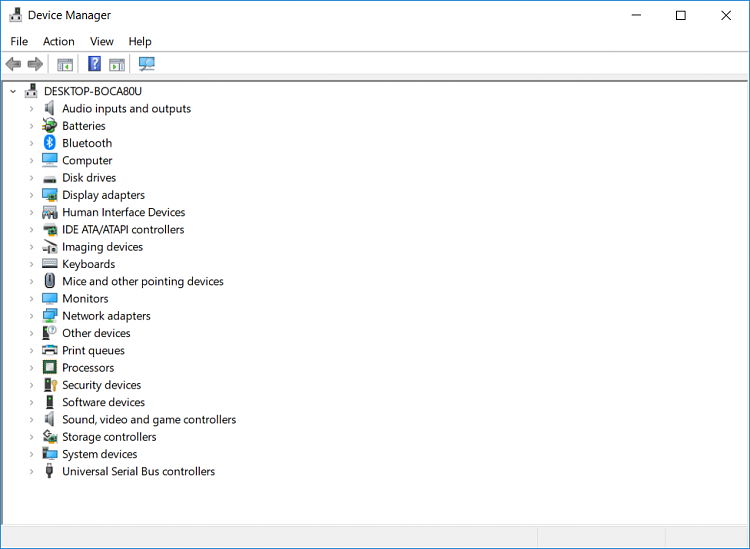Click the Universal Serial Bus controllers icon

[x=50, y=471]
